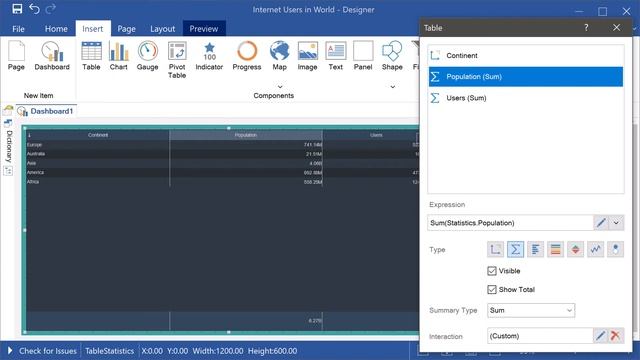Insert a Panel component

[363, 56]
